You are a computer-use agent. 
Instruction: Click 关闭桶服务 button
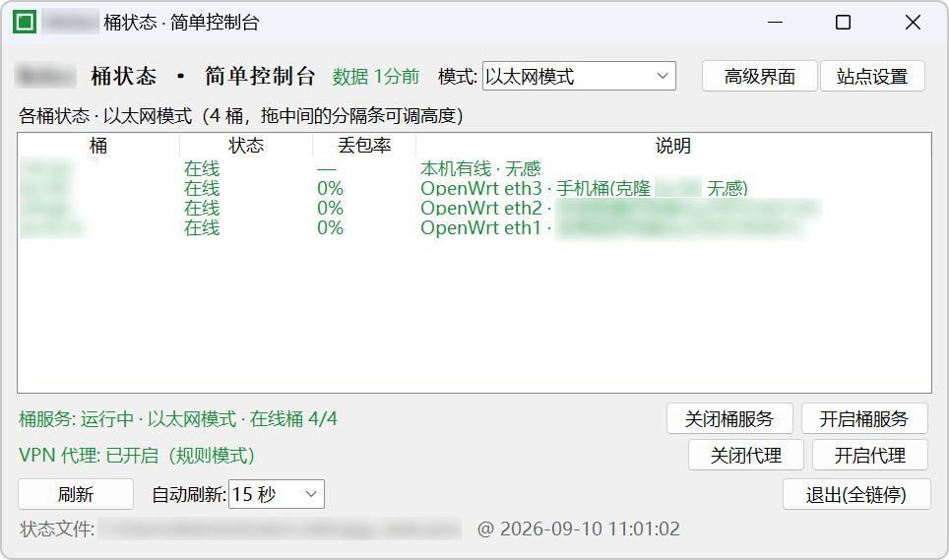click(x=729, y=418)
